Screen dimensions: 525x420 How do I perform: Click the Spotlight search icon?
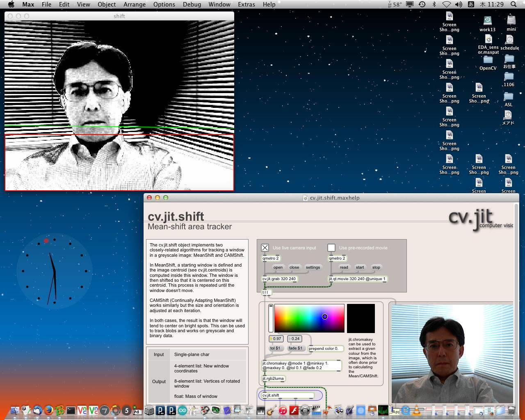(x=514, y=5)
